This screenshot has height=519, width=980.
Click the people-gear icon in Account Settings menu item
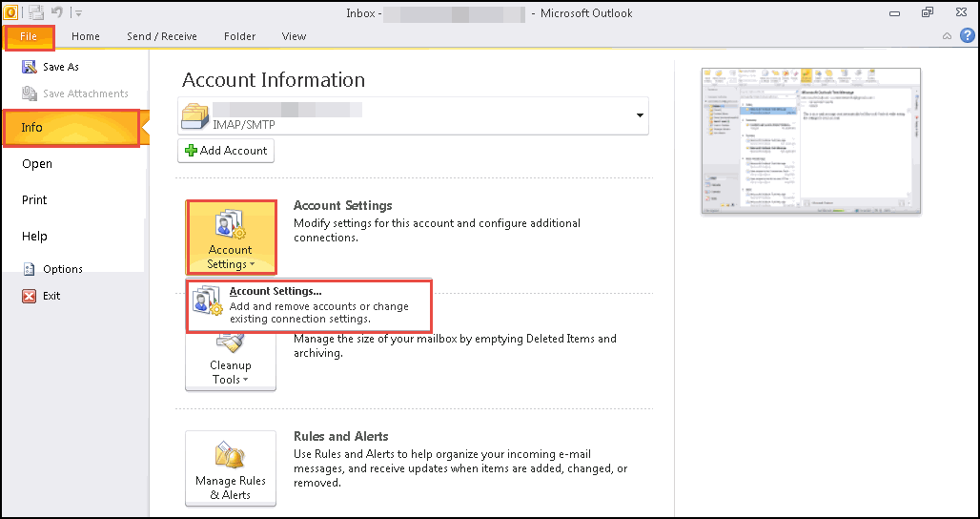click(x=208, y=300)
